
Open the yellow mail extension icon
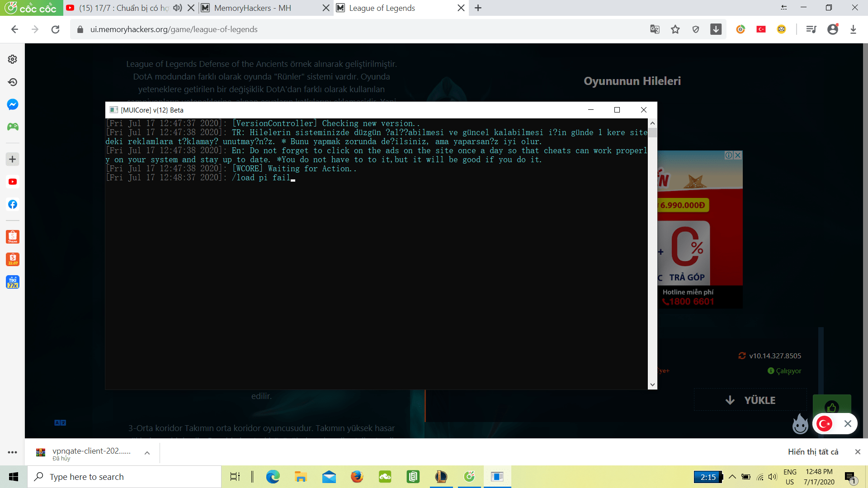pos(781,29)
